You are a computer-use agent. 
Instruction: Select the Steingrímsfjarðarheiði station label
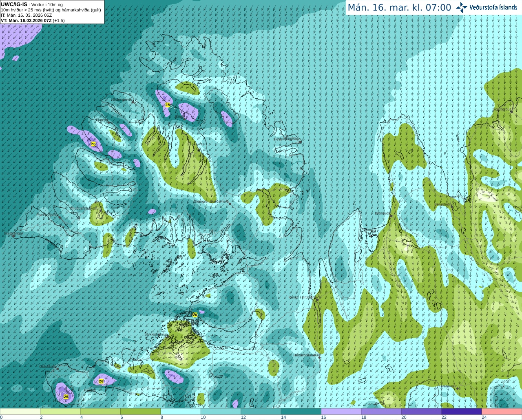point(211,201)
